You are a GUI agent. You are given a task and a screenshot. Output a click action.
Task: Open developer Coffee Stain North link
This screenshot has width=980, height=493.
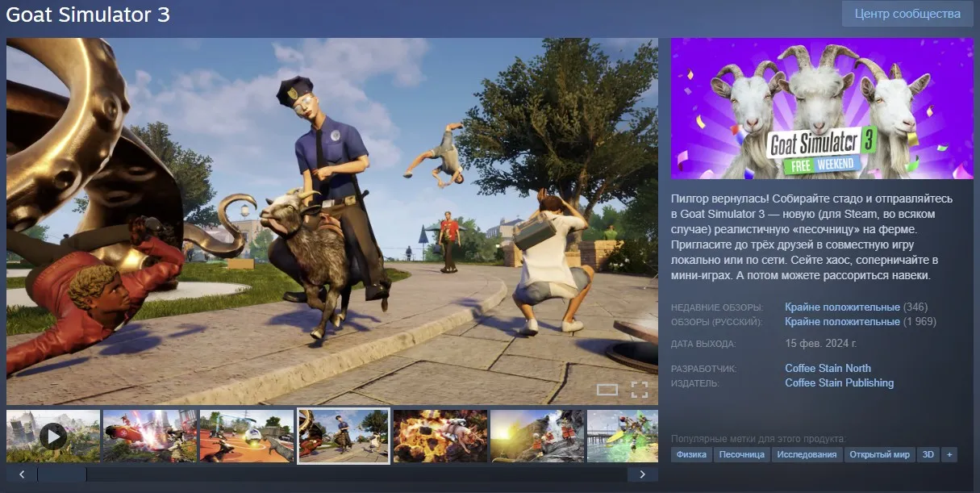point(828,369)
